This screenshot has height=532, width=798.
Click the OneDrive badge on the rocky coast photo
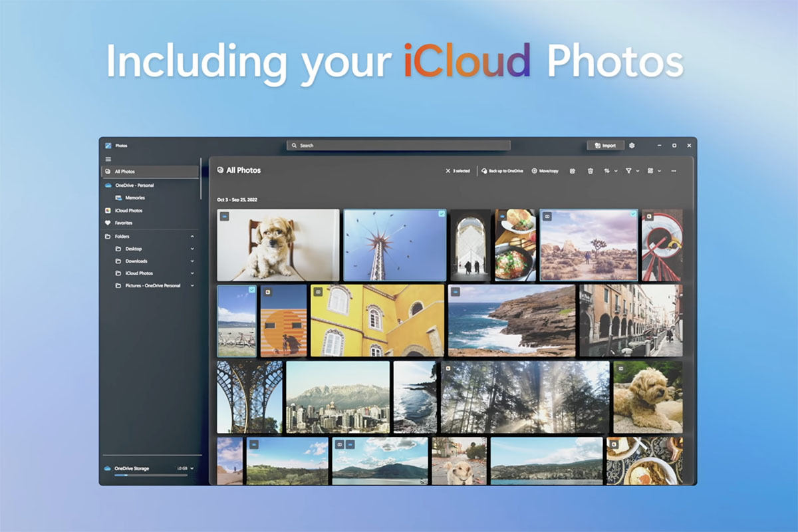pyautogui.click(x=456, y=291)
